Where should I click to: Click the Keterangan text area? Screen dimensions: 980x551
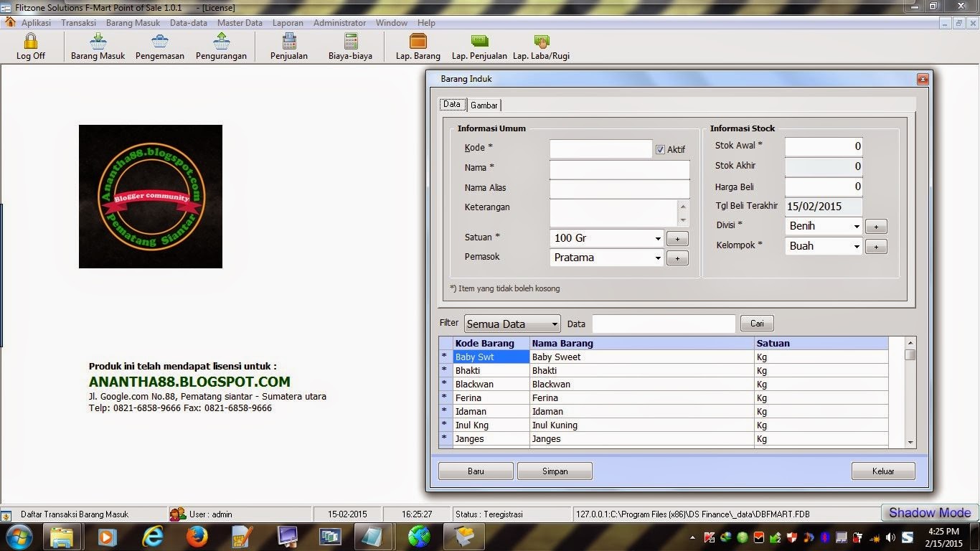613,213
